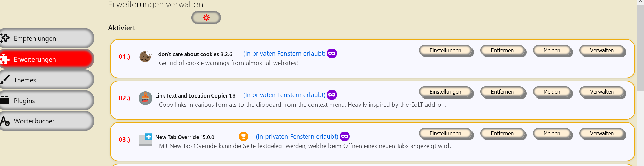Open the Empfehlungen category
Image resolution: width=644 pixels, height=166 pixels.
point(46,38)
